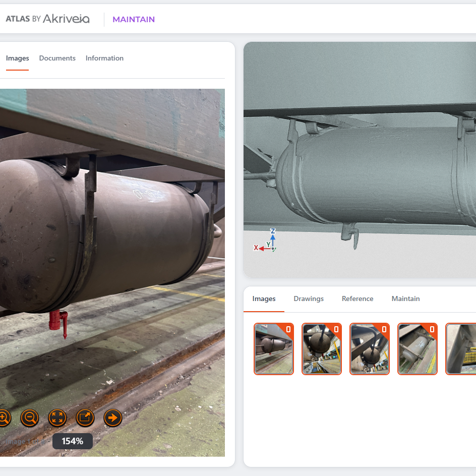Open the image in a new window

[x=85, y=418]
